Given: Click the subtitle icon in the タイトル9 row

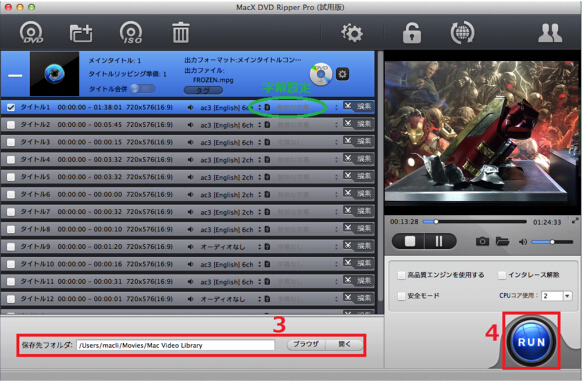Looking at the screenshot, I should click(267, 247).
